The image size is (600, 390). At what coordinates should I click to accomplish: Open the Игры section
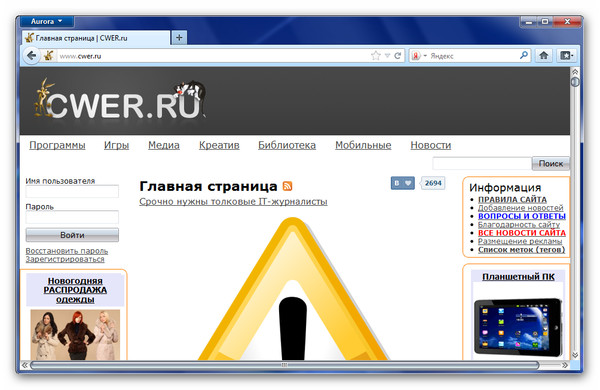116,145
